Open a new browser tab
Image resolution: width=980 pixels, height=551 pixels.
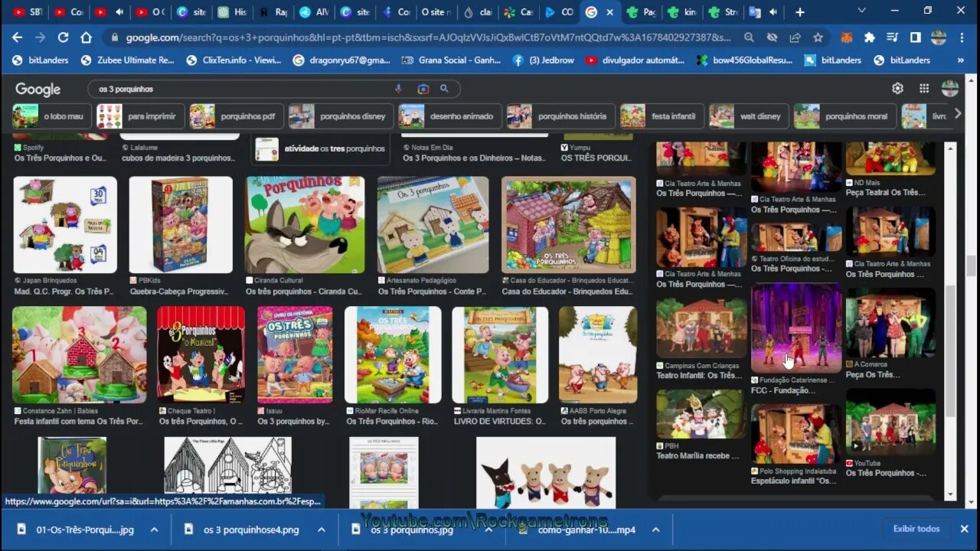tap(799, 11)
